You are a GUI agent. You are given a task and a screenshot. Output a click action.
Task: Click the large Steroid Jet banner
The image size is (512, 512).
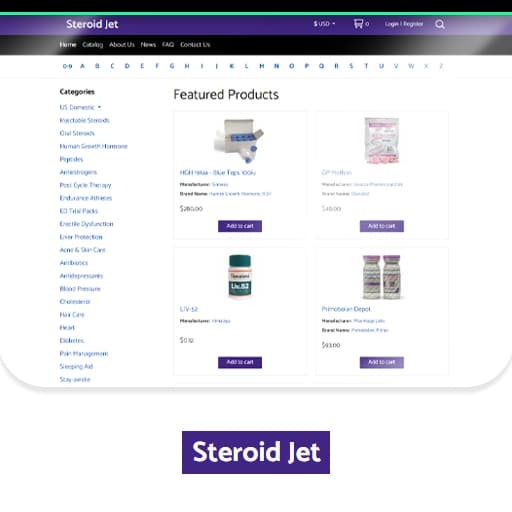(256, 452)
